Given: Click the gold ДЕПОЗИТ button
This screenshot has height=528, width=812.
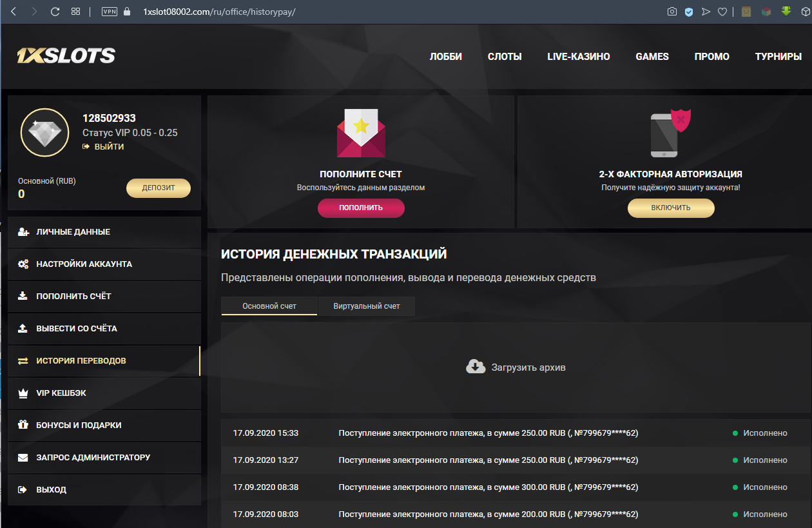Looking at the screenshot, I should pyautogui.click(x=158, y=188).
